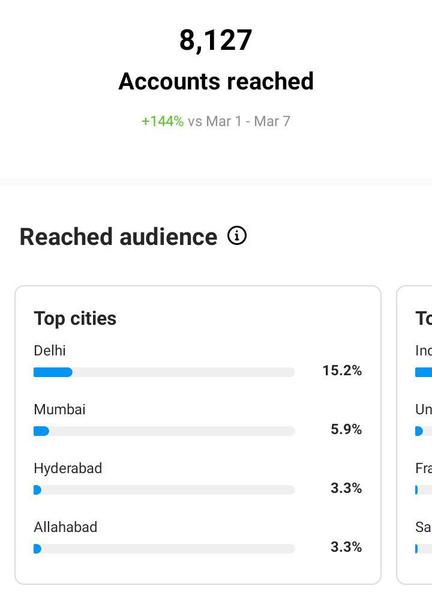Click Allahabad's percentage bar
This screenshot has height=598, width=432.
pyautogui.click(x=164, y=549)
